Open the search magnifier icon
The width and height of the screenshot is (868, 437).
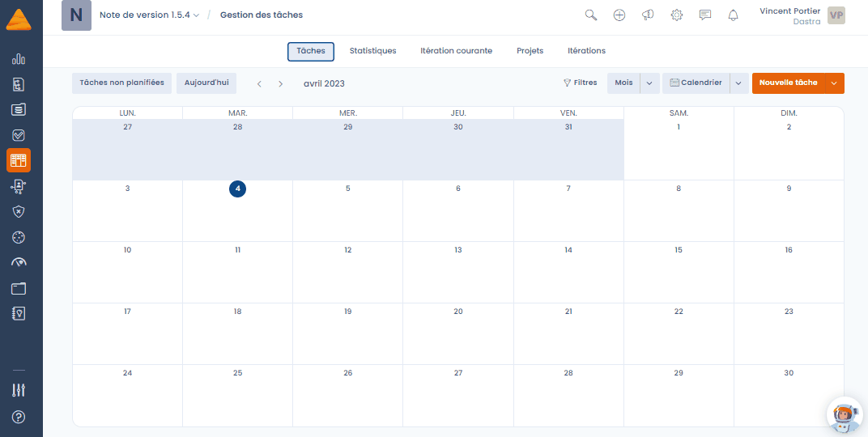tap(590, 15)
